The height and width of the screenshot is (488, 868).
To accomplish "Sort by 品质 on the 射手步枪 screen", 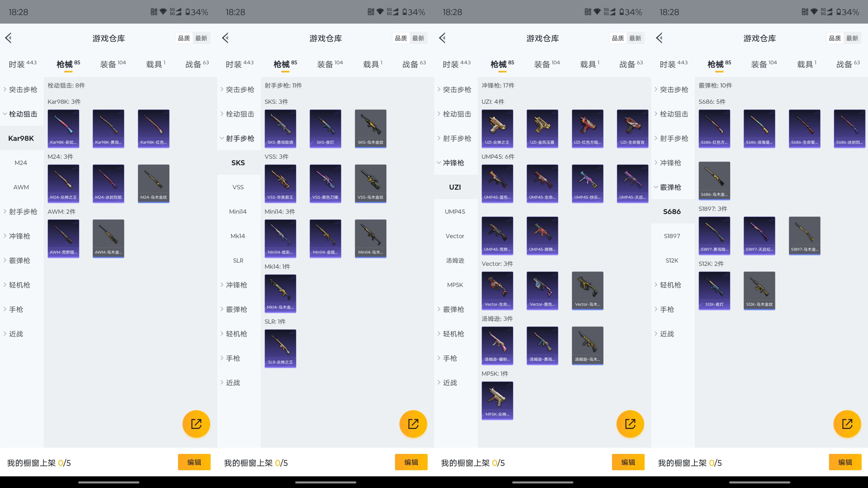I will pyautogui.click(x=401, y=38).
